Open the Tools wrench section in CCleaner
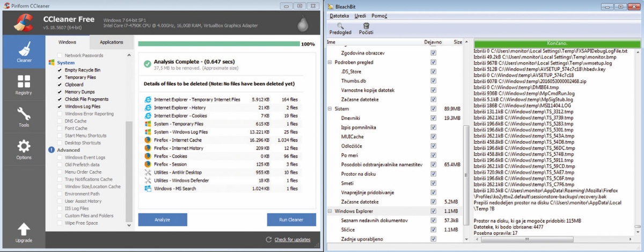Screen dimensions: 644x252 [x=24, y=117]
